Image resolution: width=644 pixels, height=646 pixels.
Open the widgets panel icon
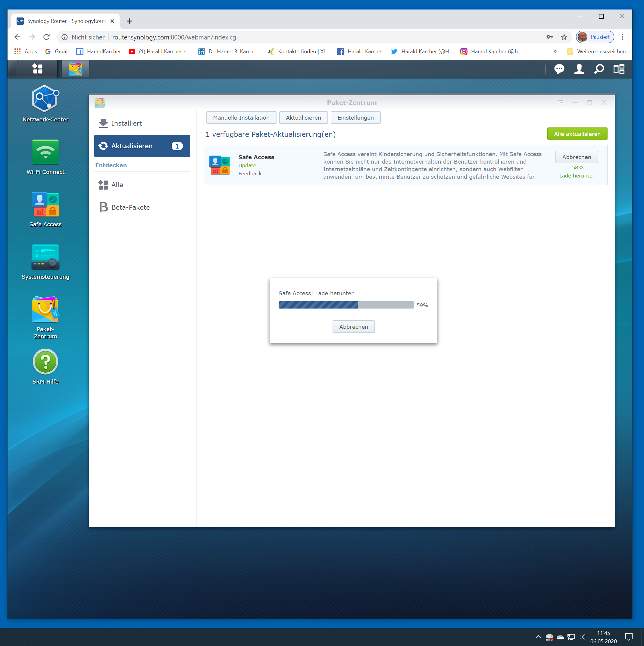619,69
